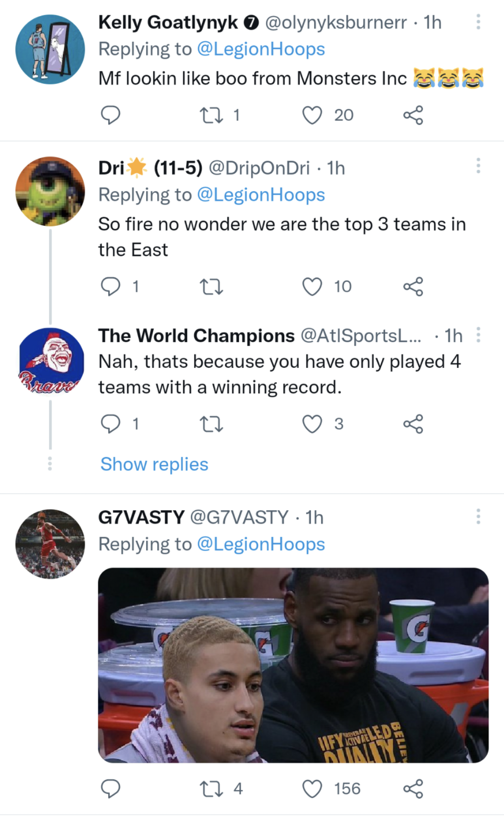
Task: Open @LegionHoops link in G7VASTY's reply
Action: point(261,544)
